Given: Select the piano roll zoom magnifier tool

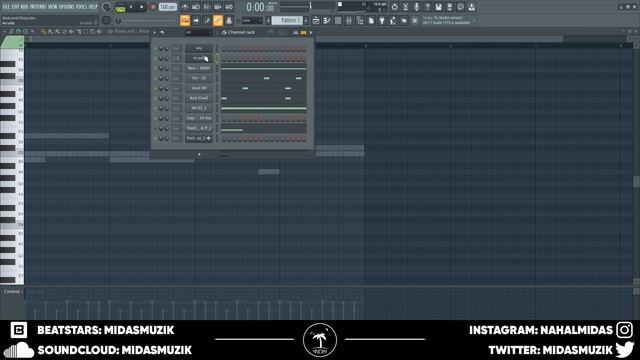Looking at the screenshot, I should click(93, 31).
